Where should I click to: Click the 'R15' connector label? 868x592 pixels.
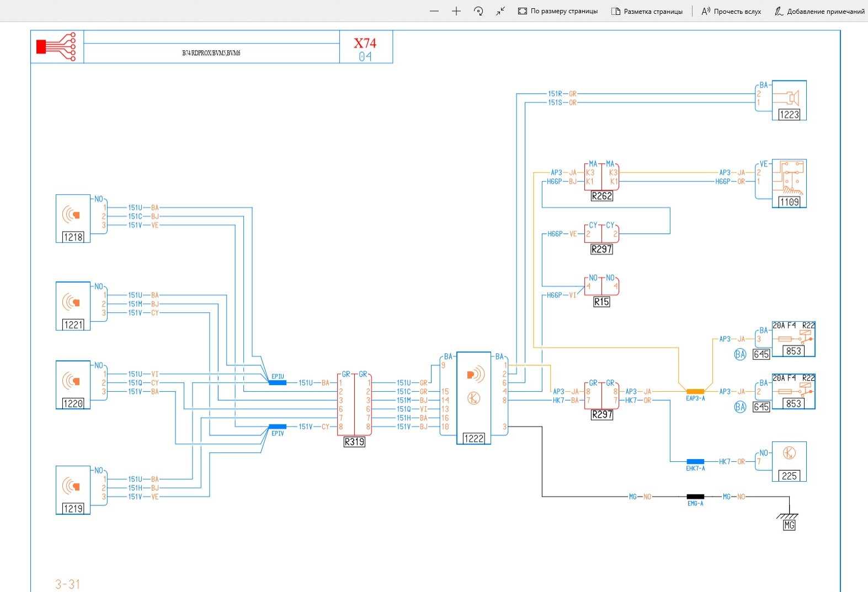601,302
